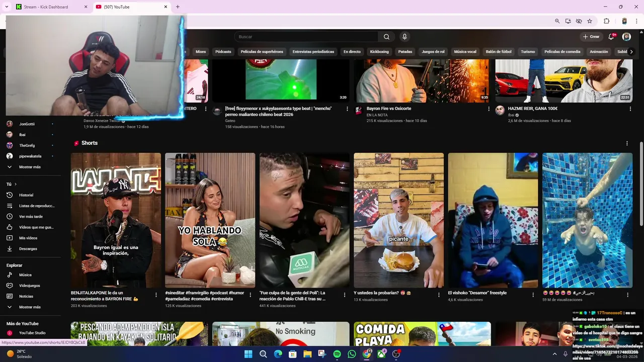The width and height of the screenshot is (644, 362).
Task: Open EN LA NOTA channel link
Action: [377, 115]
